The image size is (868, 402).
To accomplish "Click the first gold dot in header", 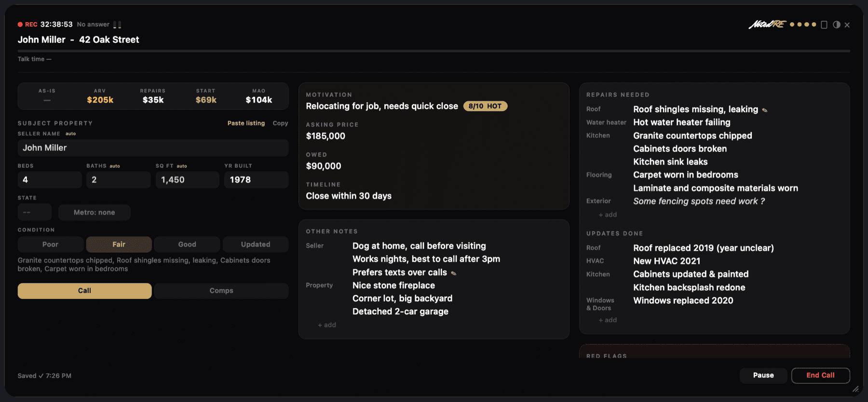I will click(792, 25).
